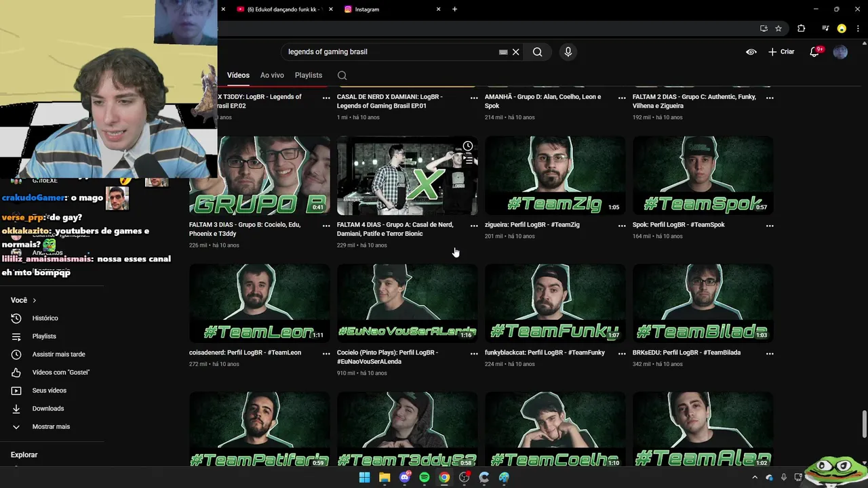
Task: Clear the YouTube search box text
Action: [x=516, y=52]
